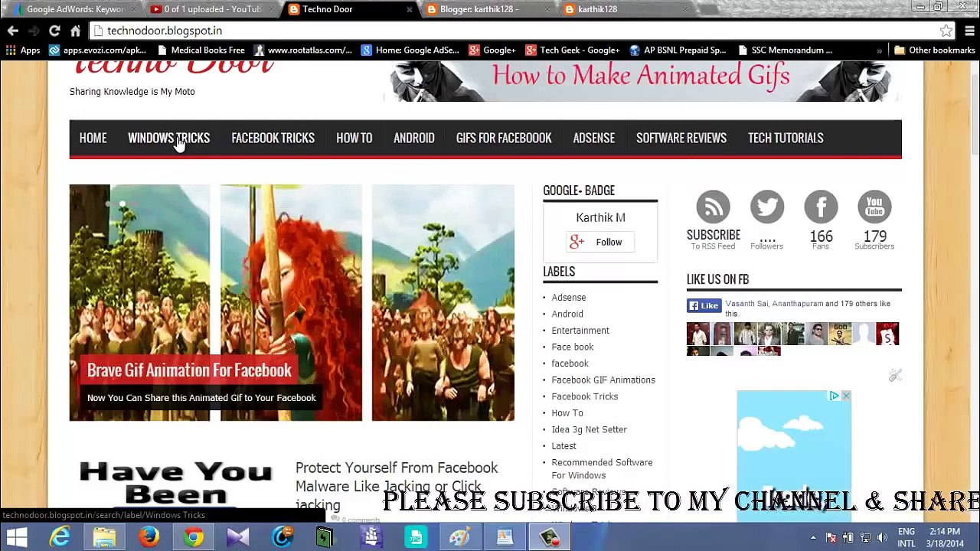This screenshot has height=551, width=980.
Task: Click the browser Back arrow
Action: (x=13, y=31)
